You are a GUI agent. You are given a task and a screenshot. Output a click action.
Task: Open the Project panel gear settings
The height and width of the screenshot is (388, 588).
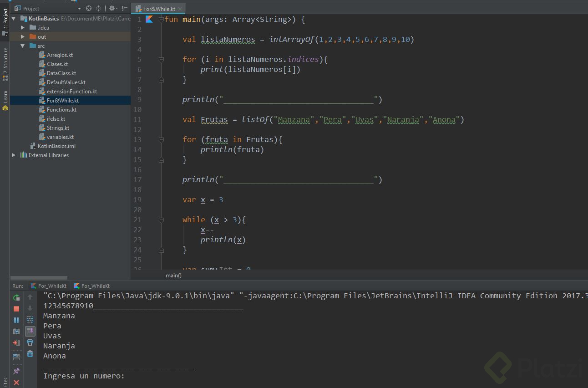(112, 8)
